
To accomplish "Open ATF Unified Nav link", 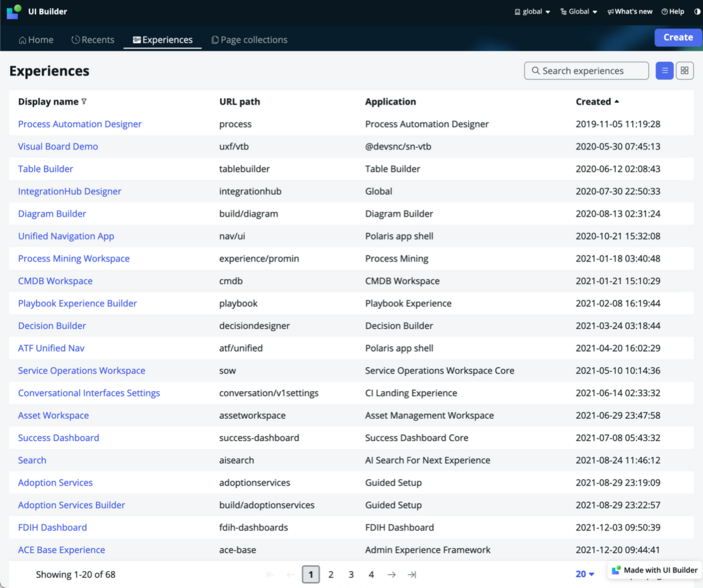I will (51, 348).
